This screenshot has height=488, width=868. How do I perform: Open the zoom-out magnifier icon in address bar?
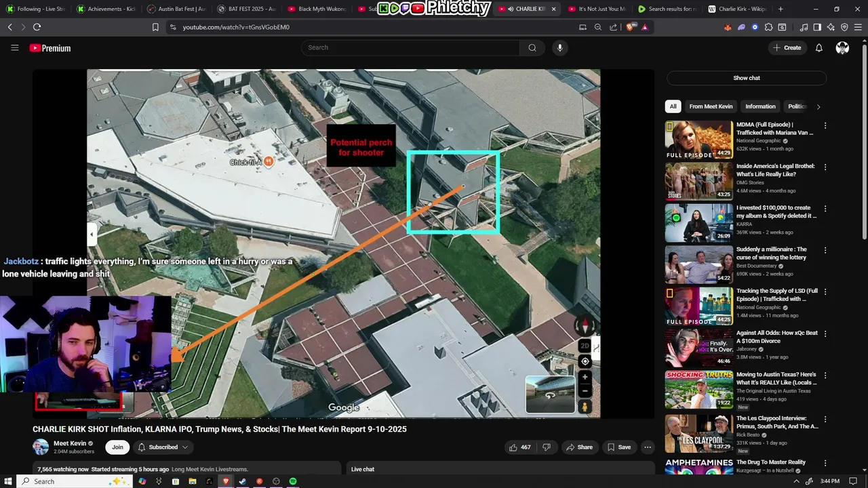coord(597,27)
